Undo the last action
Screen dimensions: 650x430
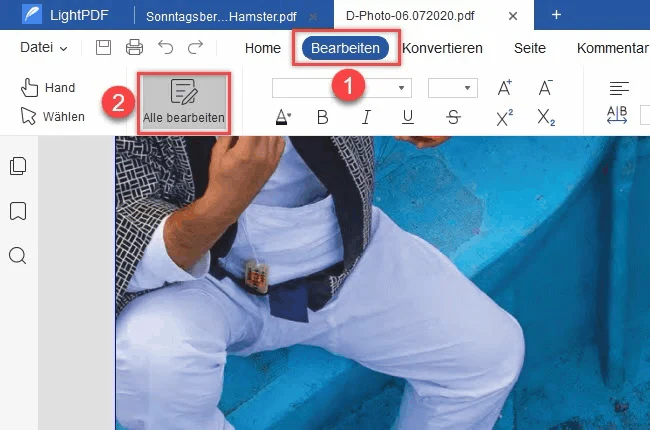pyautogui.click(x=165, y=48)
